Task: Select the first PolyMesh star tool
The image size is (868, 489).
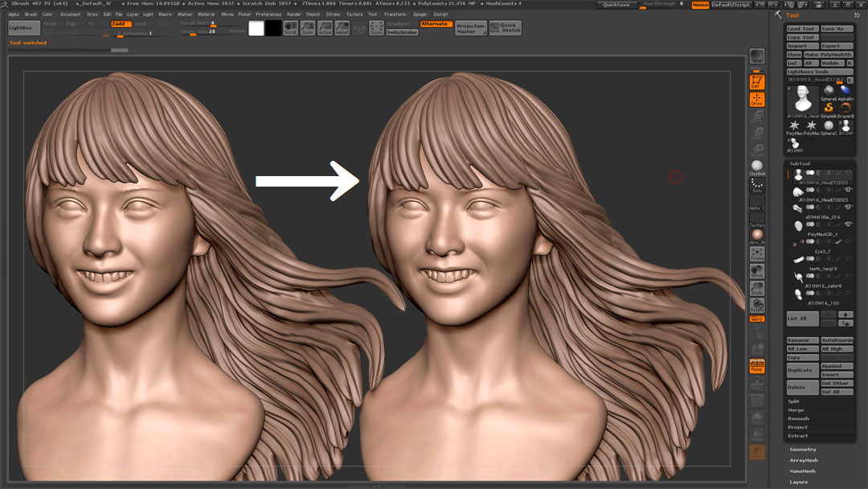Action: tap(794, 125)
